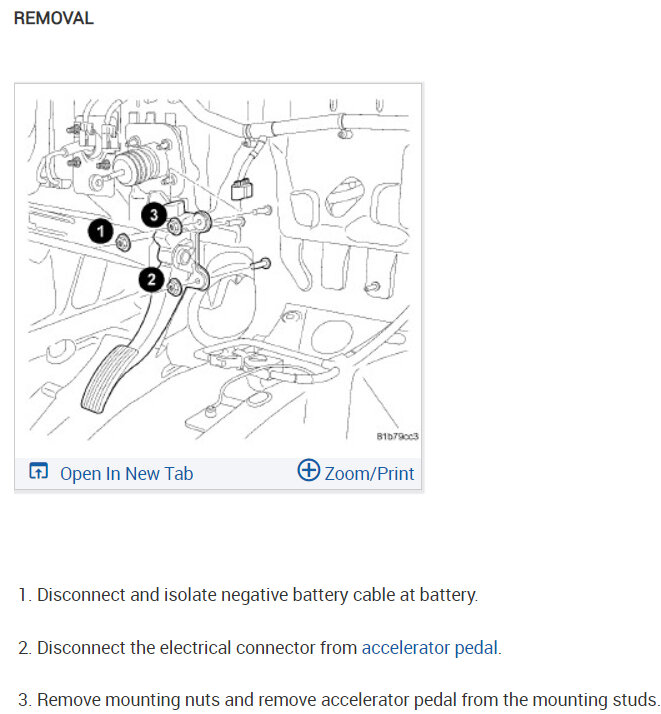Viewport: 661px width, 714px height.
Task: Click the image reference code 81b79cc3
Action: tap(397, 436)
